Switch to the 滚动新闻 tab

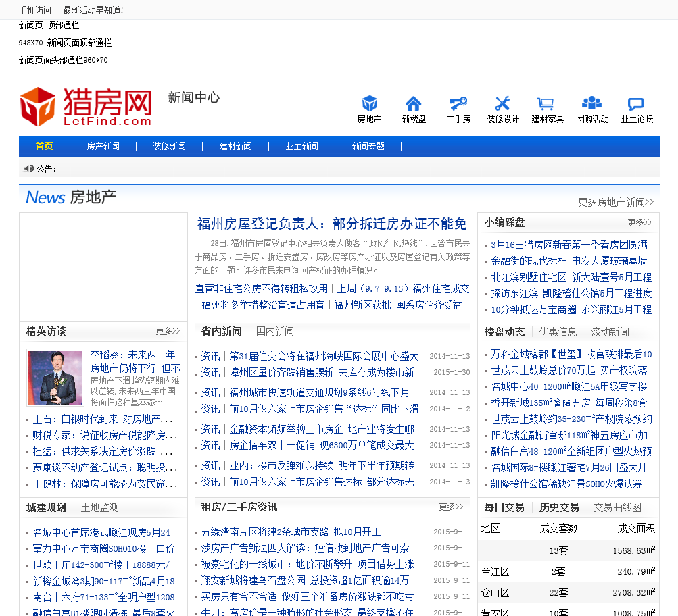point(610,332)
